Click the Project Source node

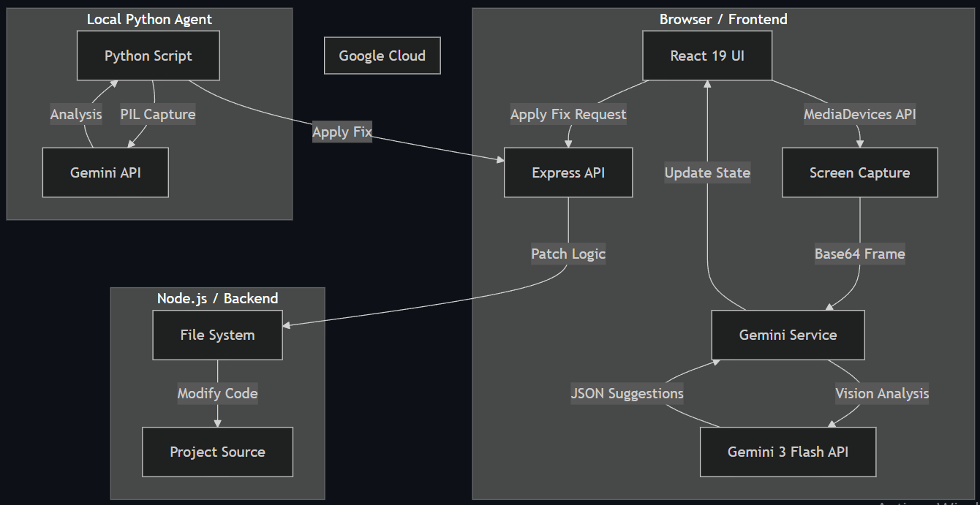tap(217, 452)
